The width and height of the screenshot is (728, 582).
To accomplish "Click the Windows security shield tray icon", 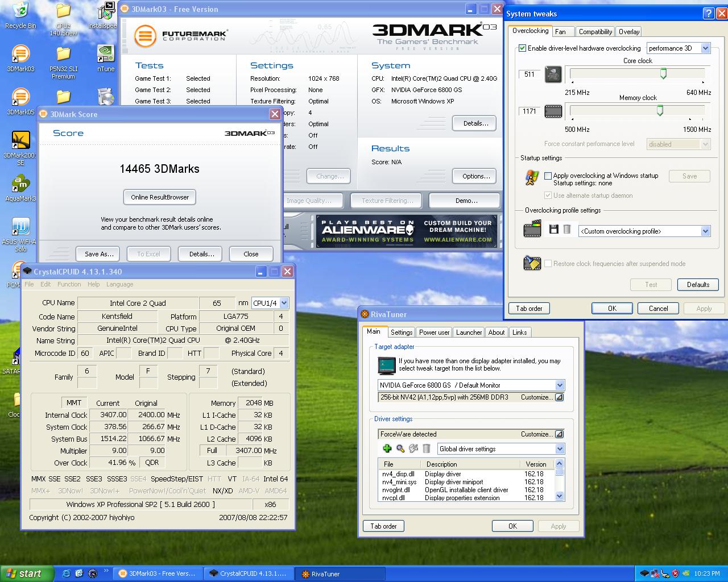I will click(x=675, y=573).
